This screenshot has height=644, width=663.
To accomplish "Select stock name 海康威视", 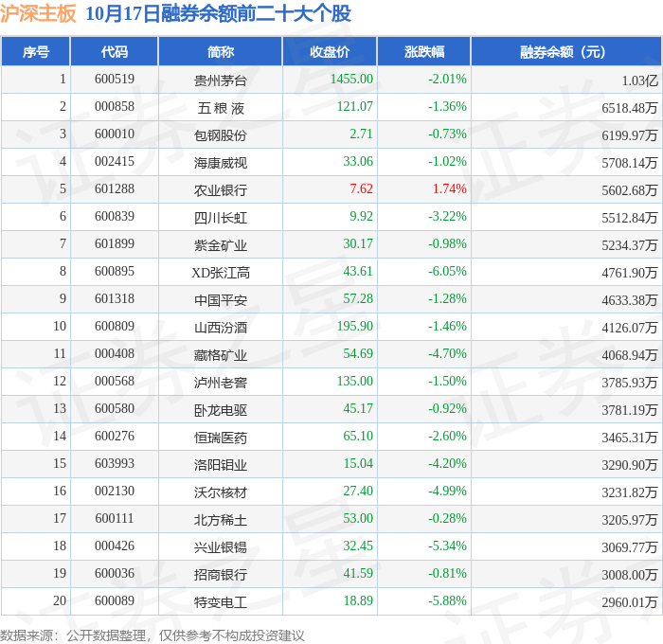I will [x=221, y=162].
